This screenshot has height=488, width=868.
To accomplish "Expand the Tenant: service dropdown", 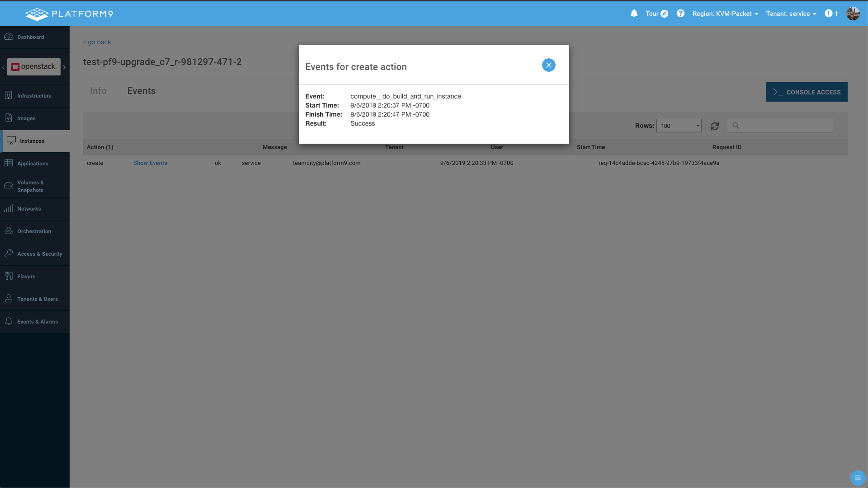I will click(791, 14).
